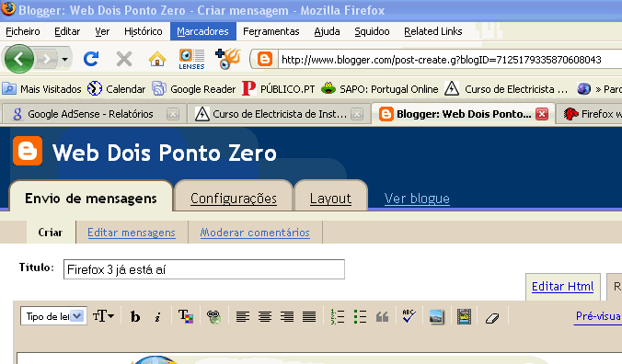Click the orange Blogger logo in header
This screenshot has width=622, height=364.
[28, 151]
